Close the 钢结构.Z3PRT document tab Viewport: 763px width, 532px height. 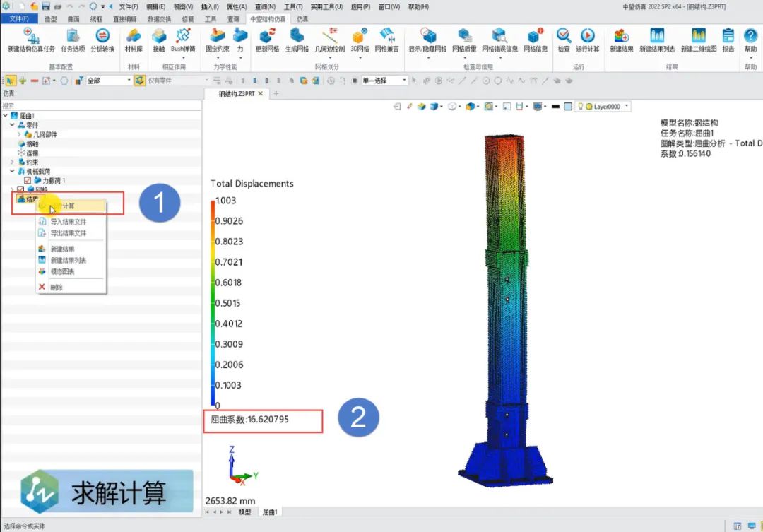261,93
